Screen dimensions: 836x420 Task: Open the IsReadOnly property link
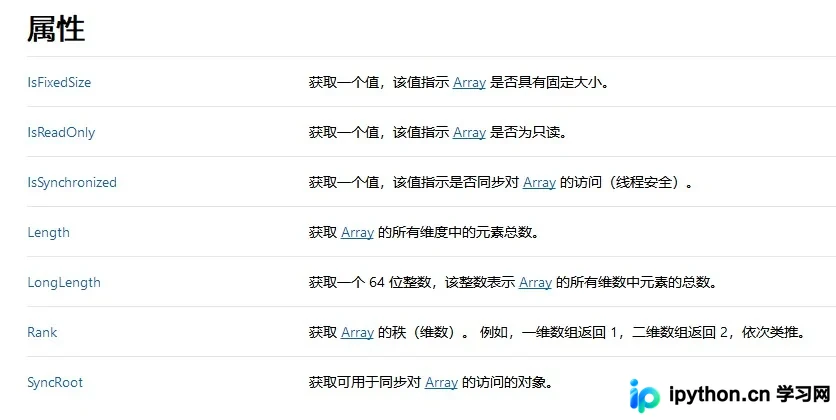[61, 133]
